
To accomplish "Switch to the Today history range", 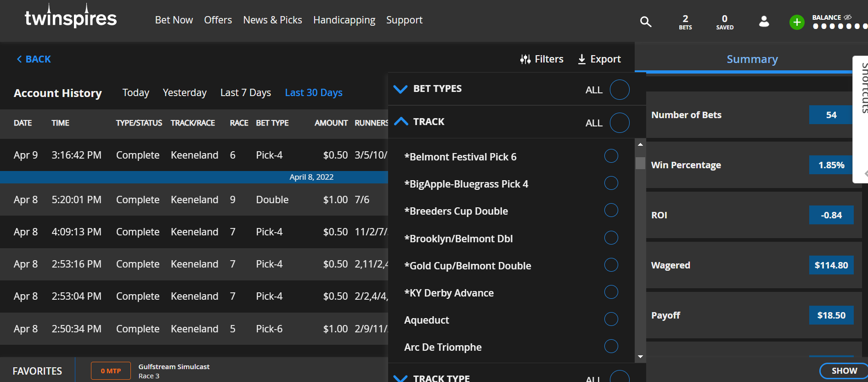I will 135,93.
